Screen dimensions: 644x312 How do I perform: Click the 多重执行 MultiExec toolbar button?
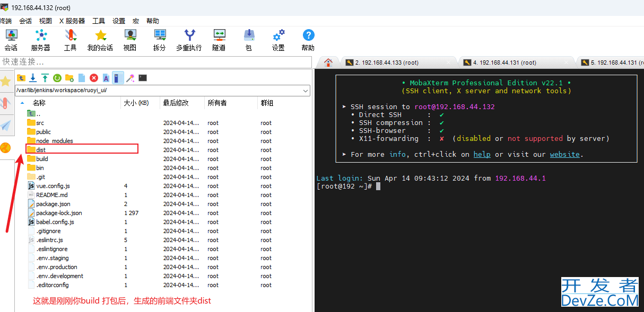click(189, 40)
